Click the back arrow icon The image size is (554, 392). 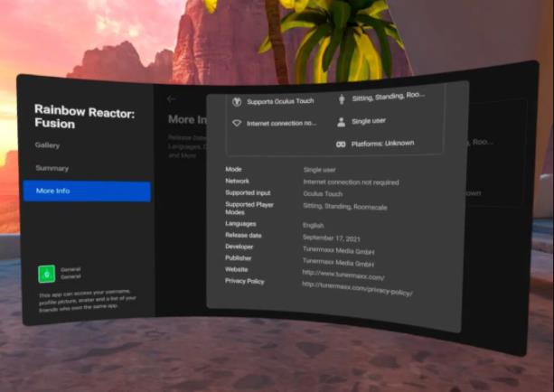pos(172,98)
